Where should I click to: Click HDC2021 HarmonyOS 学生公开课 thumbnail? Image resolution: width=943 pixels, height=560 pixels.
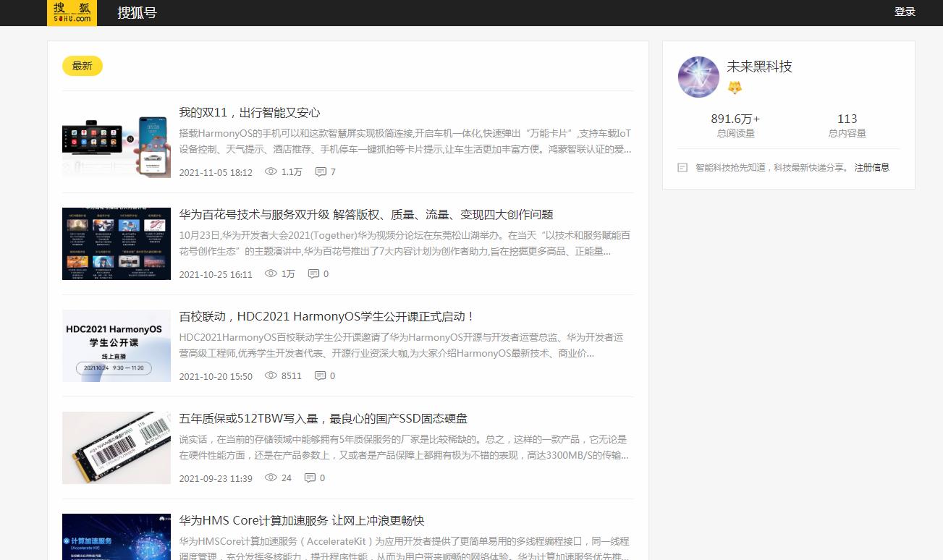(117, 346)
